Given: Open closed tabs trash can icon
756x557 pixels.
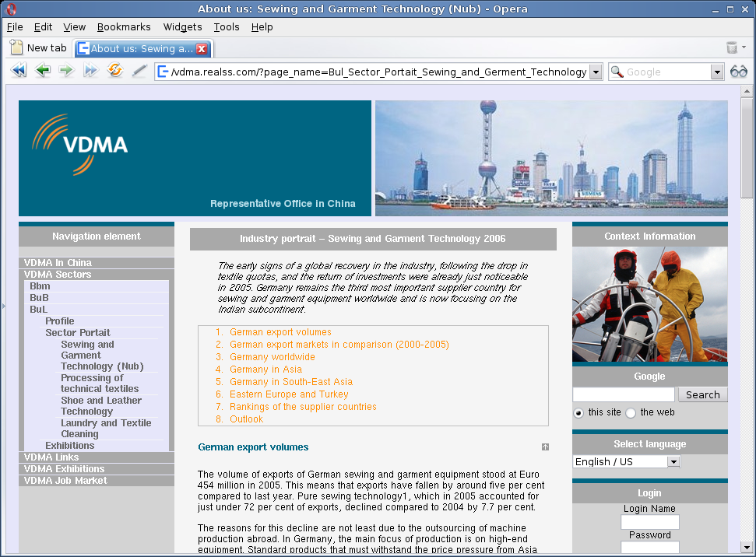Looking at the screenshot, I should pyautogui.click(x=732, y=47).
